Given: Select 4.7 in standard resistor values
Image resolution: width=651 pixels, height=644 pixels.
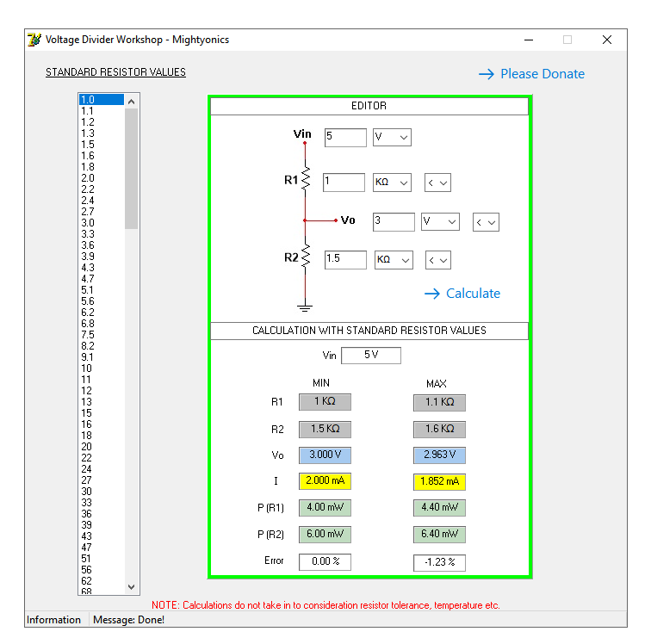Looking at the screenshot, I should 88,279.
